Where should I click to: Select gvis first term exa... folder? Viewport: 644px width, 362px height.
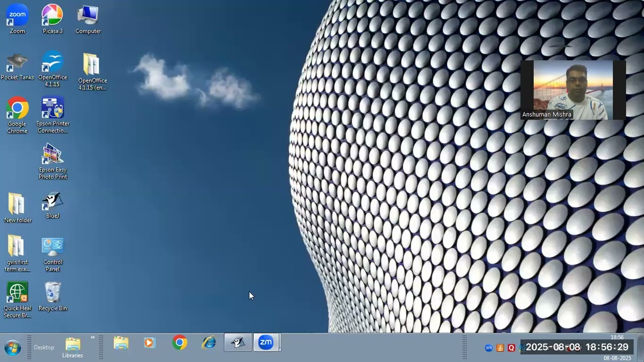(x=17, y=254)
